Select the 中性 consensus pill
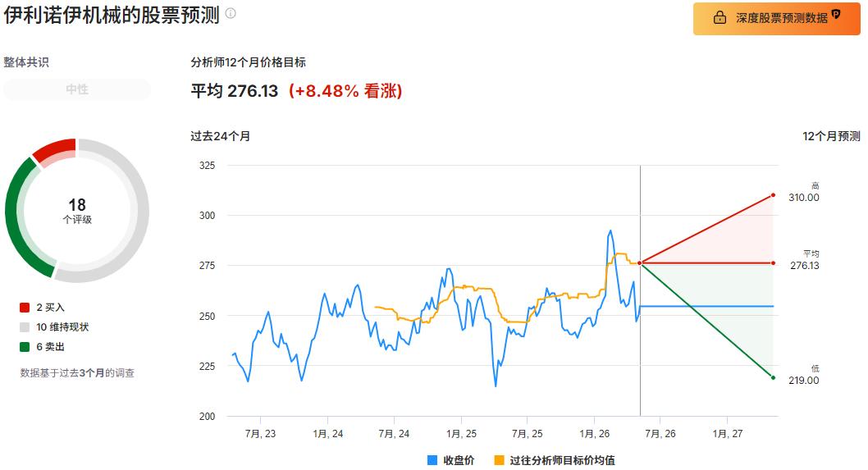The width and height of the screenshot is (868, 470). pos(77,89)
